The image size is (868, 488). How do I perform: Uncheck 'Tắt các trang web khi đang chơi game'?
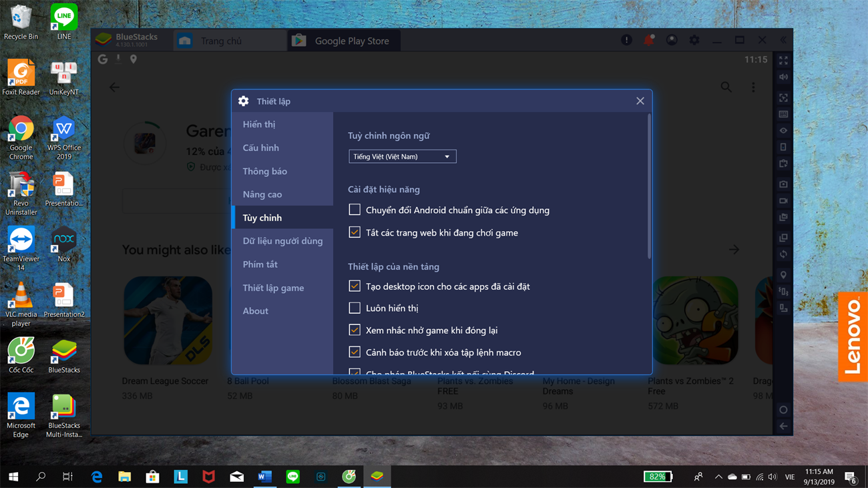(x=355, y=232)
